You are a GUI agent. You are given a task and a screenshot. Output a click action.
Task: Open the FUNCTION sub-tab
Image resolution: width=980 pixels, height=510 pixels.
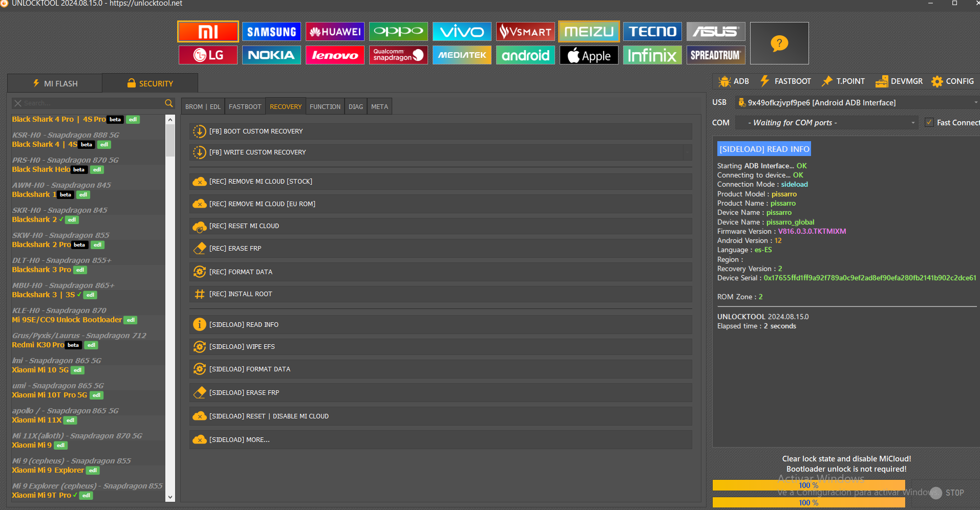click(x=325, y=106)
